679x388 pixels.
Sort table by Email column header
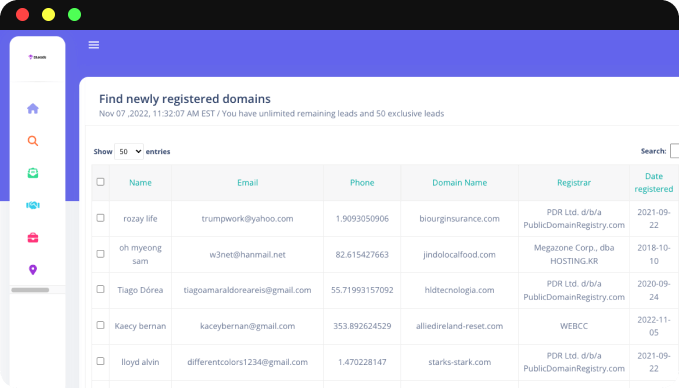(x=248, y=183)
